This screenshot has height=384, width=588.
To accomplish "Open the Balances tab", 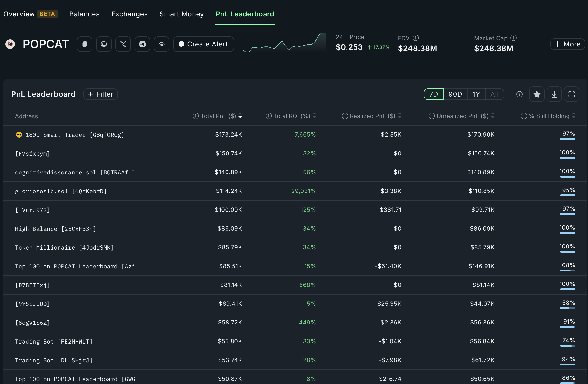I will 84,14.
